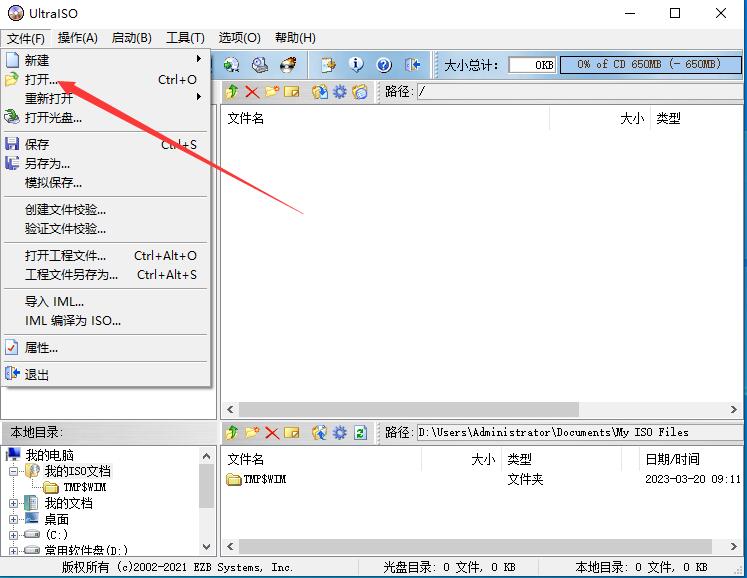Click the 0% of CD 650MB capacity bar
Image resolution: width=747 pixels, height=578 pixels.
point(650,64)
